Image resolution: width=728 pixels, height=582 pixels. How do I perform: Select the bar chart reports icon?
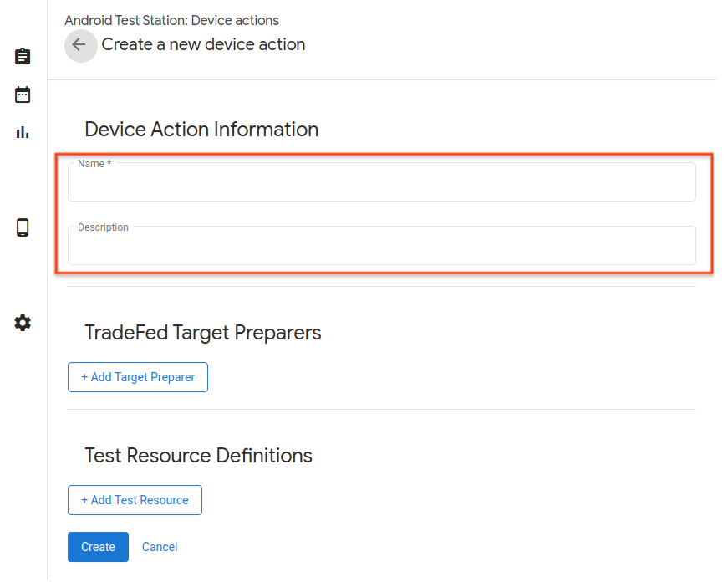pyautogui.click(x=22, y=131)
